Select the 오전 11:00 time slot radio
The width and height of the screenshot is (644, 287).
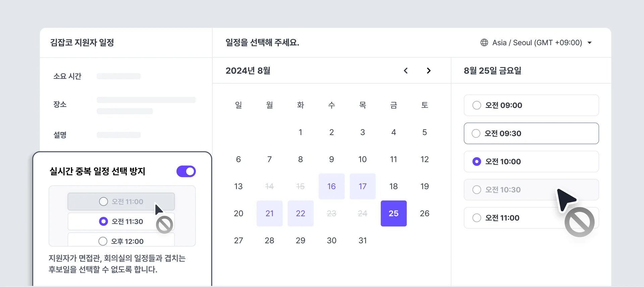pos(476,218)
